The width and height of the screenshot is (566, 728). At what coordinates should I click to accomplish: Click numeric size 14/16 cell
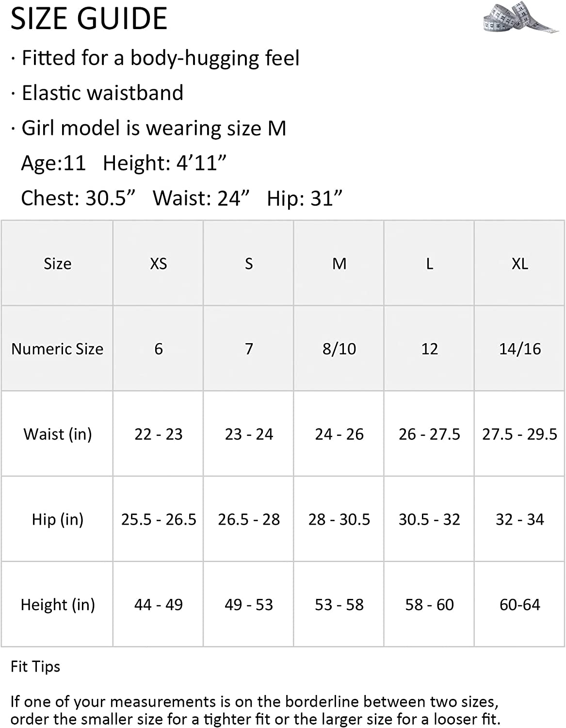(519, 349)
